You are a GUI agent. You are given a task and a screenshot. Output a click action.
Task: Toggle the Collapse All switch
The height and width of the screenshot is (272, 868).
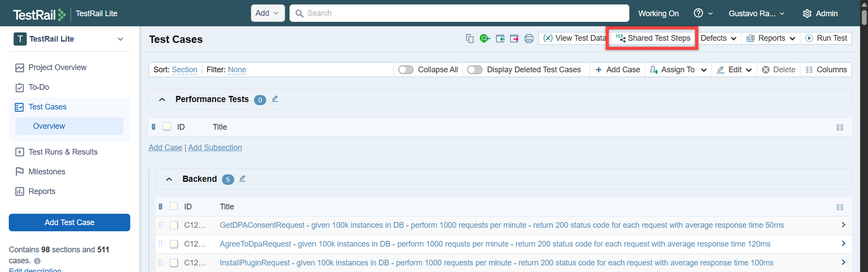(x=406, y=70)
